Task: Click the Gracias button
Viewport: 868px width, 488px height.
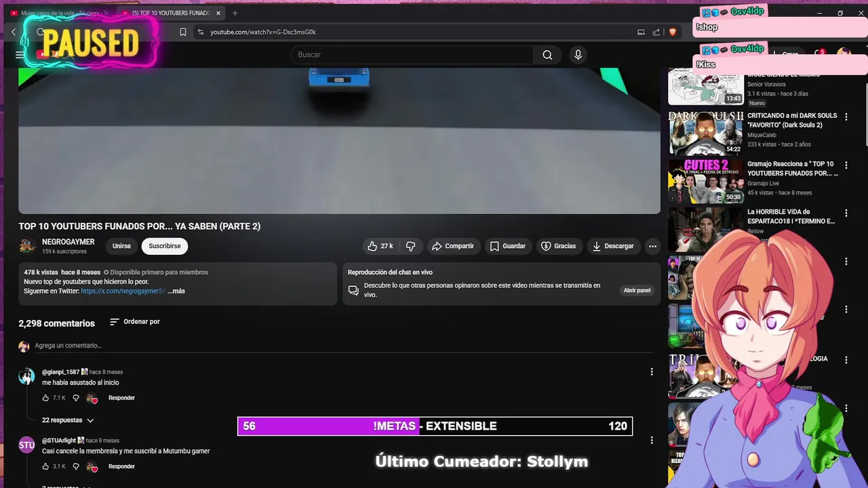Action: coord(558,246)
